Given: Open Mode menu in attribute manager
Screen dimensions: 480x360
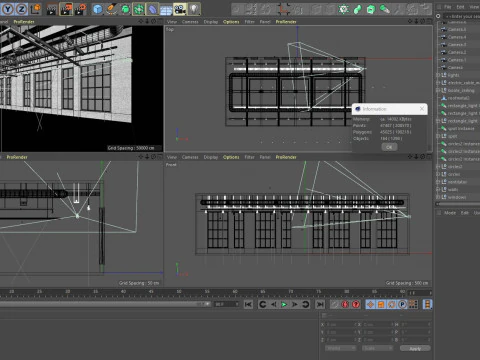Looking at the screenshot, I should [450, 213].
